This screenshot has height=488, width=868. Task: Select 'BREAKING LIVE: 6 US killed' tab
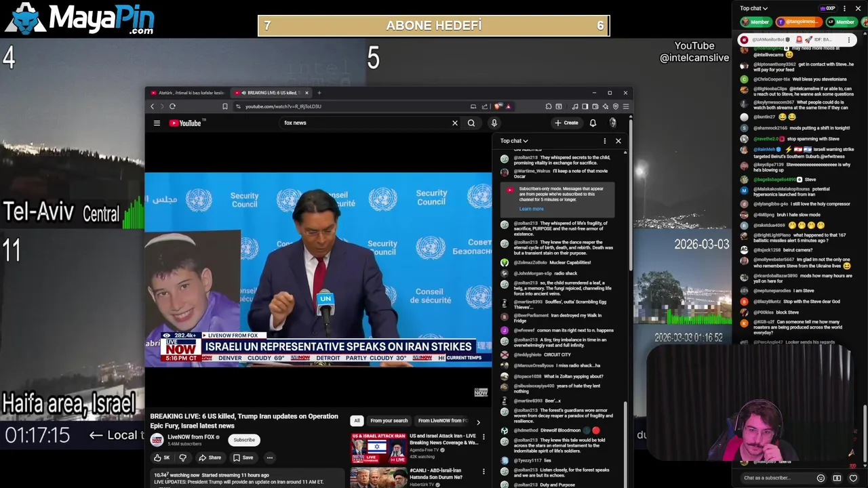point(271,93)
